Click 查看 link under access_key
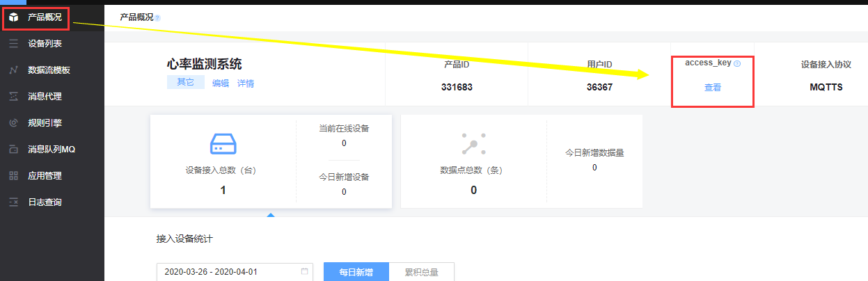The width and height of the screenshot is (868, 281). [x=713, y=88]
